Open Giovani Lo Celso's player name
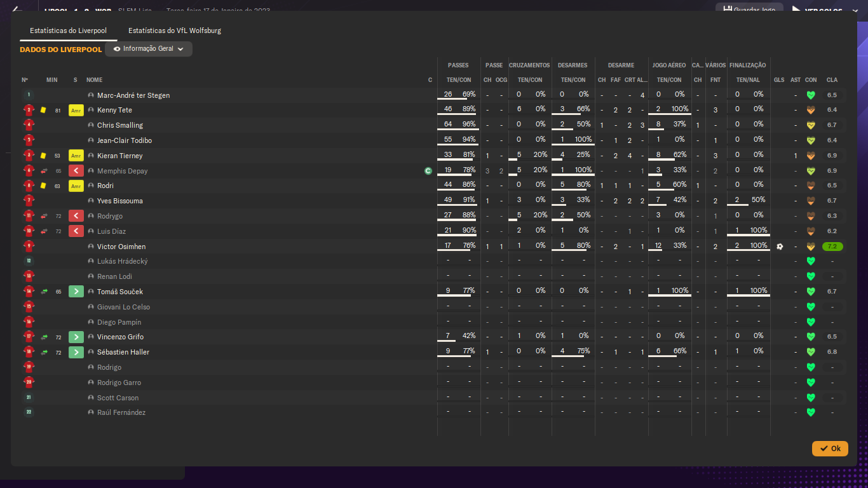Image resolution: width=868 pixels, height=488 pixels. [123, 307]
